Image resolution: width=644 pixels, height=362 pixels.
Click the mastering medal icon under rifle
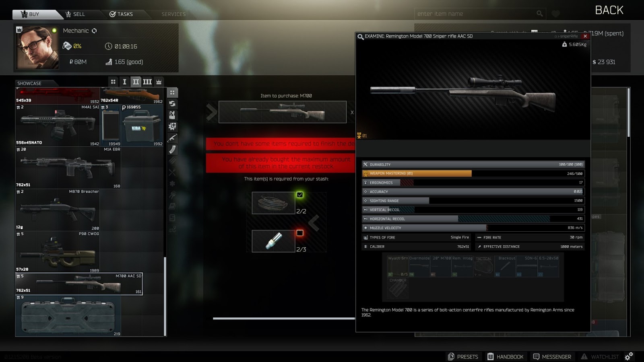coord(359,136)
